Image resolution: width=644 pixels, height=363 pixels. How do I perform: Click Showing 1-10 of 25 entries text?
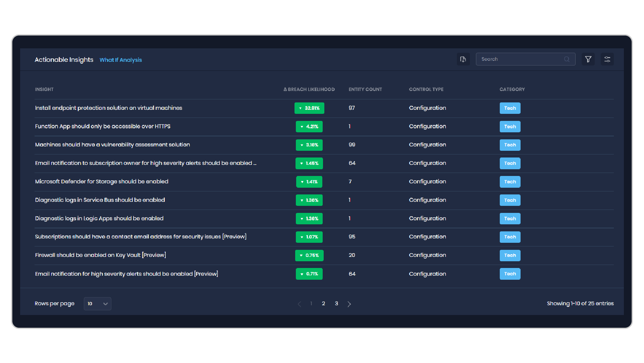[x=580, y=304]
